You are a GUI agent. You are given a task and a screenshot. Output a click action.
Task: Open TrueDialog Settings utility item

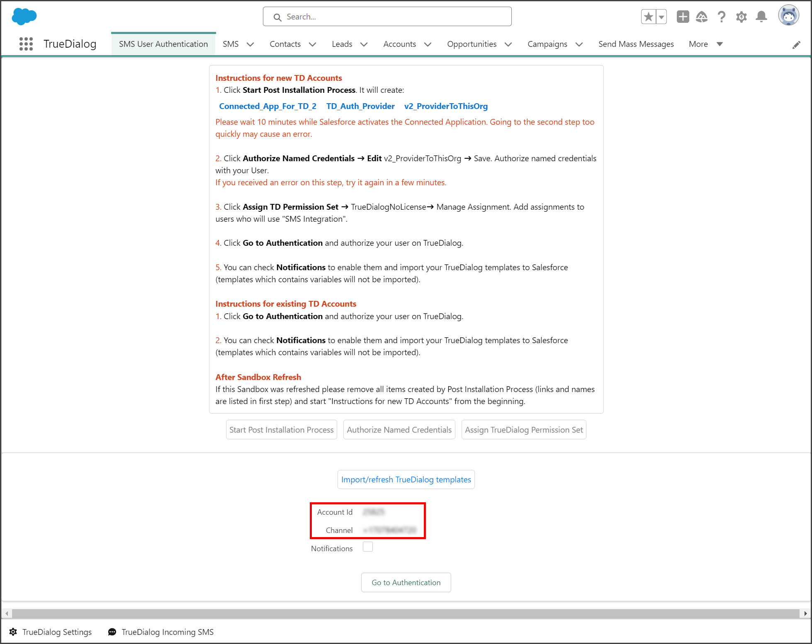coord(50,632)
